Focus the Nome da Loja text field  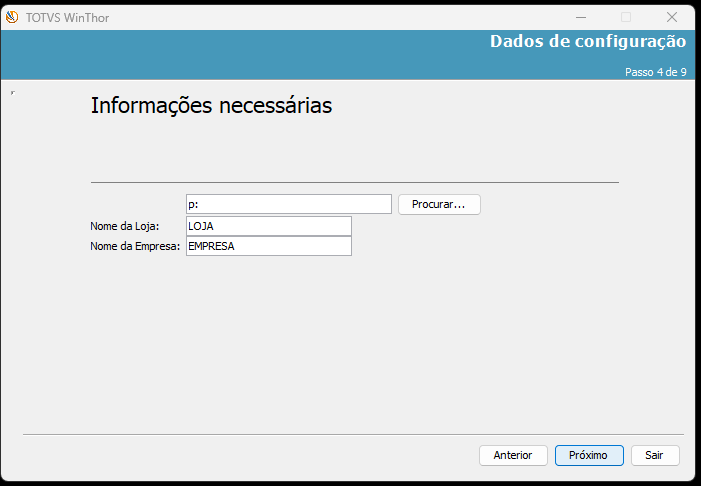pos(268,226)
